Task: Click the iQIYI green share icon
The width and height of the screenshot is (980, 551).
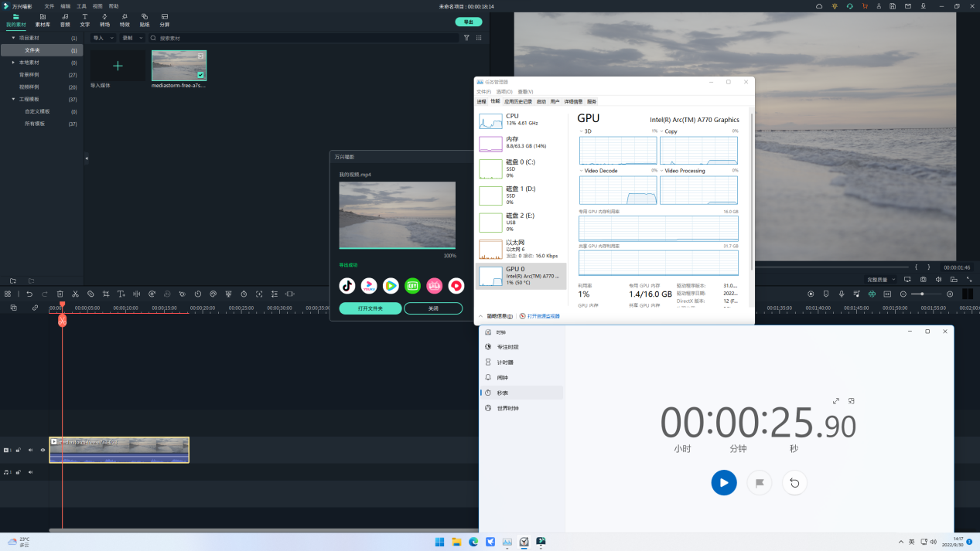Action: (412, 285)
